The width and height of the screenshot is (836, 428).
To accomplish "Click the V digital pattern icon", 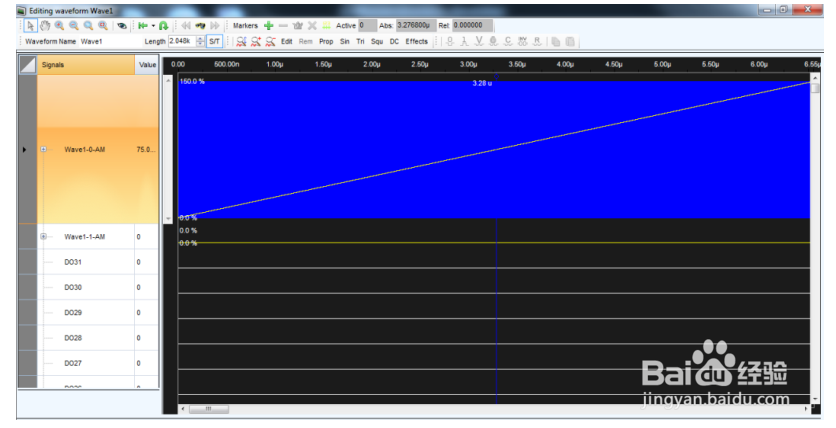I will tap(479, 42).
